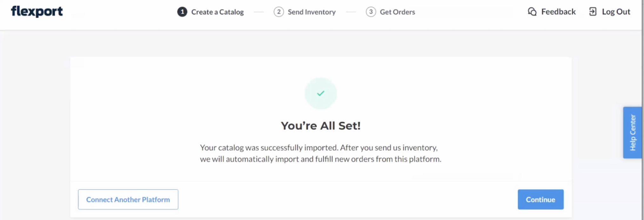Click the dash between Catalog and Inventory steps
The width and height of the screenshot is (644, 220).
point(259,12)
